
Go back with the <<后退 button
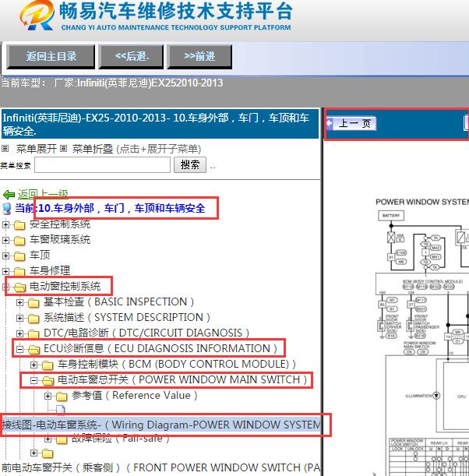[132, 56]
